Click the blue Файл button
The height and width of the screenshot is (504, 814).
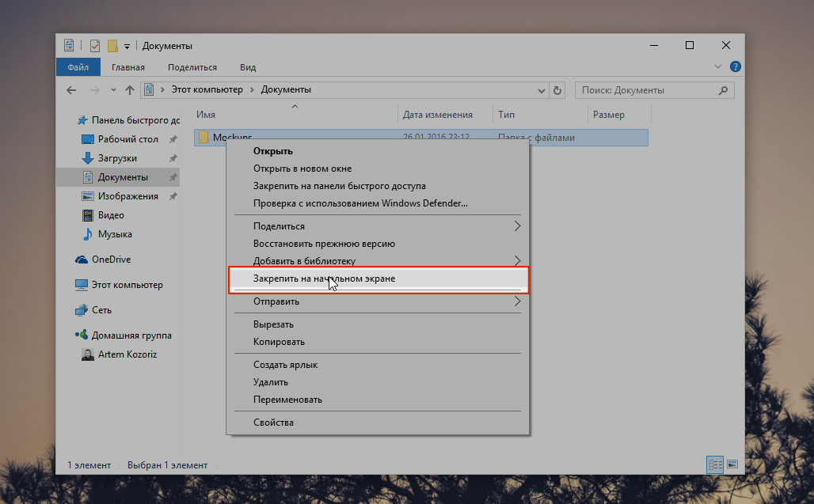coord(78,68)
